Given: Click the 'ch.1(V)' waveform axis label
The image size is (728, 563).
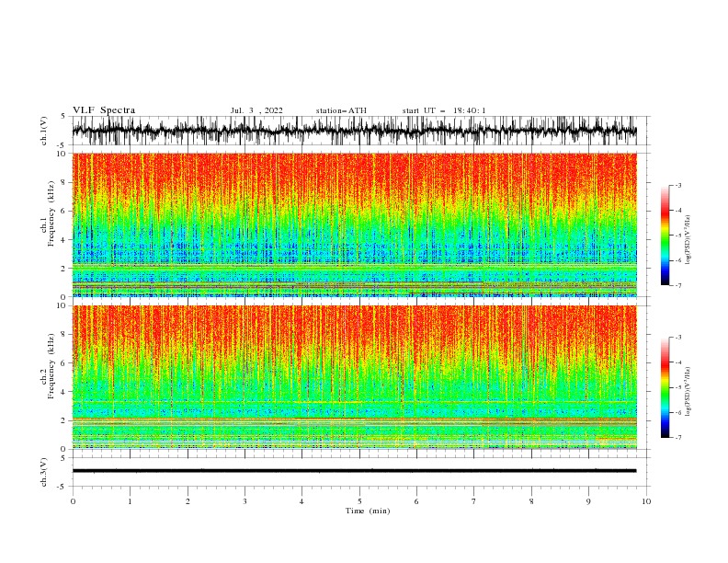Looking at the screenshot, I should 44,131.
